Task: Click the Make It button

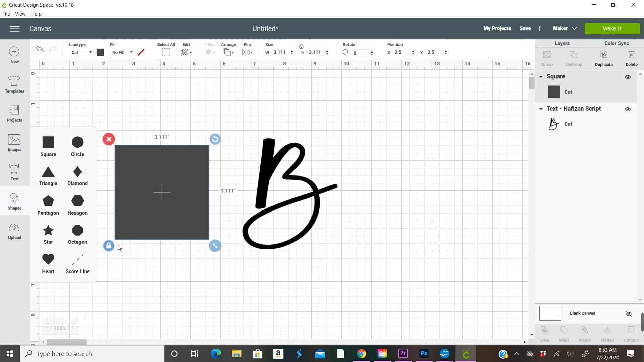Action: 612,28
